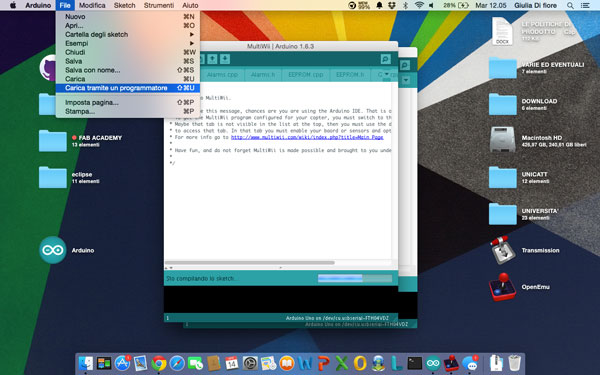The image size is (600, 375).
Task: Click the Save sketch down-arrow toolbar button
Action: [225, 59]
